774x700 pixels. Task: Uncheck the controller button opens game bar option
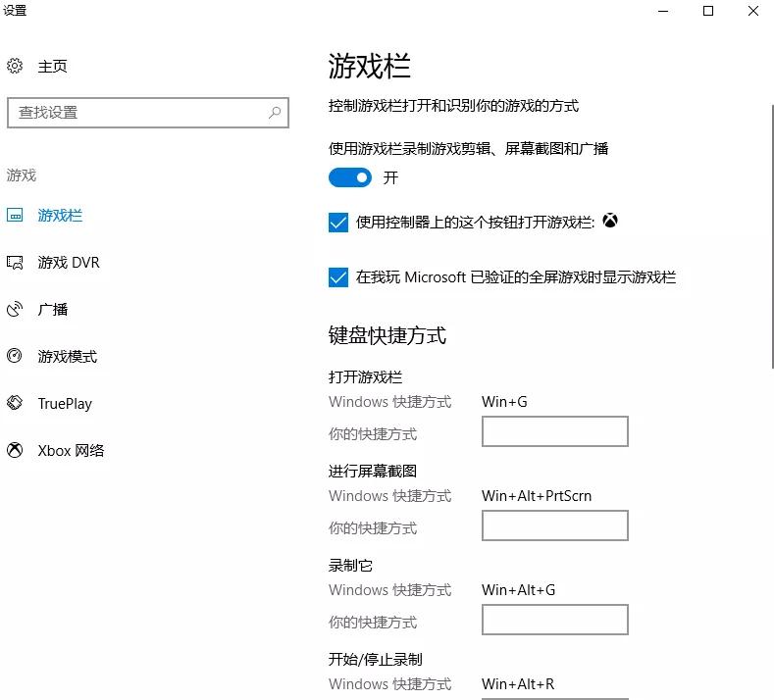point(338,223)
